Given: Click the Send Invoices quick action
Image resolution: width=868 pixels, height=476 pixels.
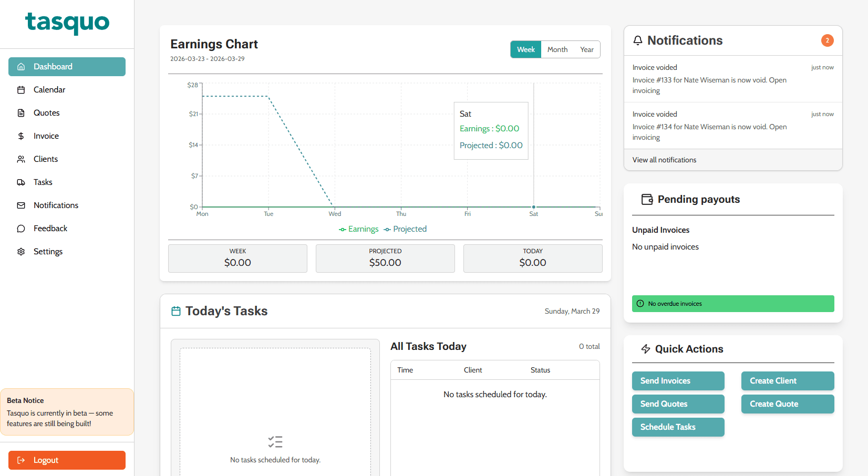Looking at the screenshot, I should [x=678, y=380].
